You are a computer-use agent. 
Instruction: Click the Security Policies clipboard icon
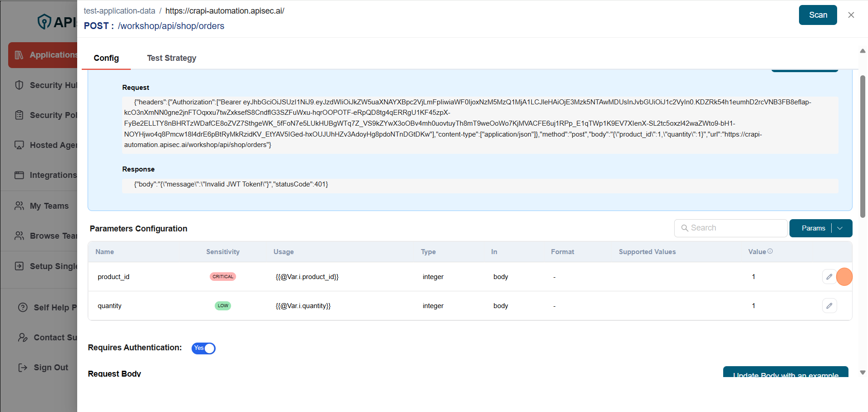[x=19, y=115]
